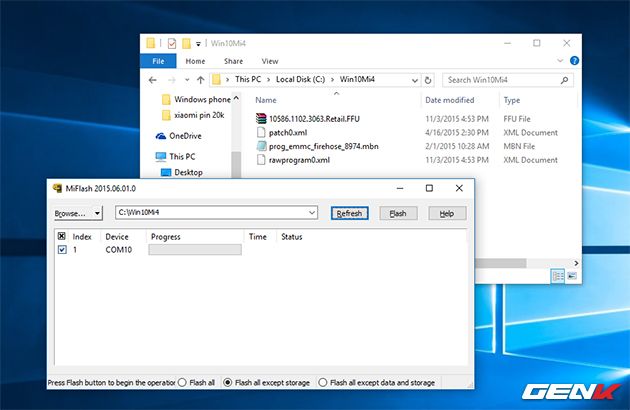Viewport: 630px width, 410px height.
Task: Click the Time column header in MiFlash
Action: coord(258,237)
